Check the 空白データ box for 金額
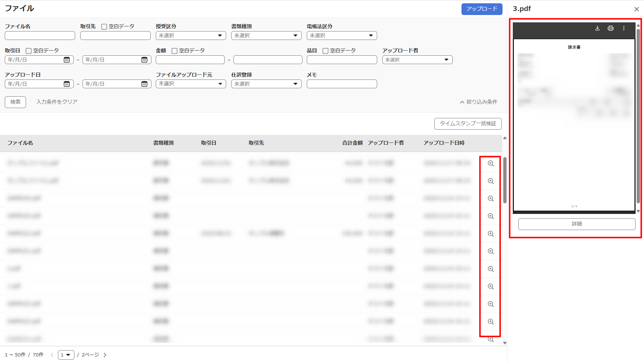Viewport: 644px width, 363px height. pyautogui.click(x=174, y=51)
